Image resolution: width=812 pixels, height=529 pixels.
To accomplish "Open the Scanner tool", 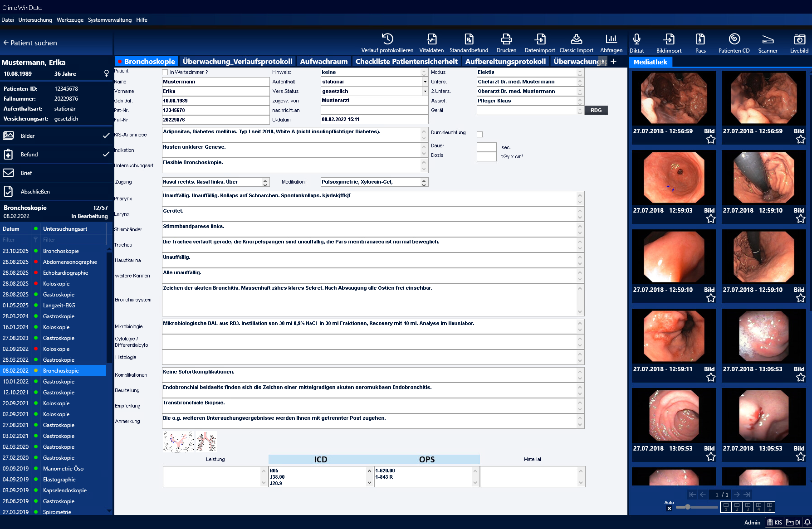I will click(x=768, y=39).
